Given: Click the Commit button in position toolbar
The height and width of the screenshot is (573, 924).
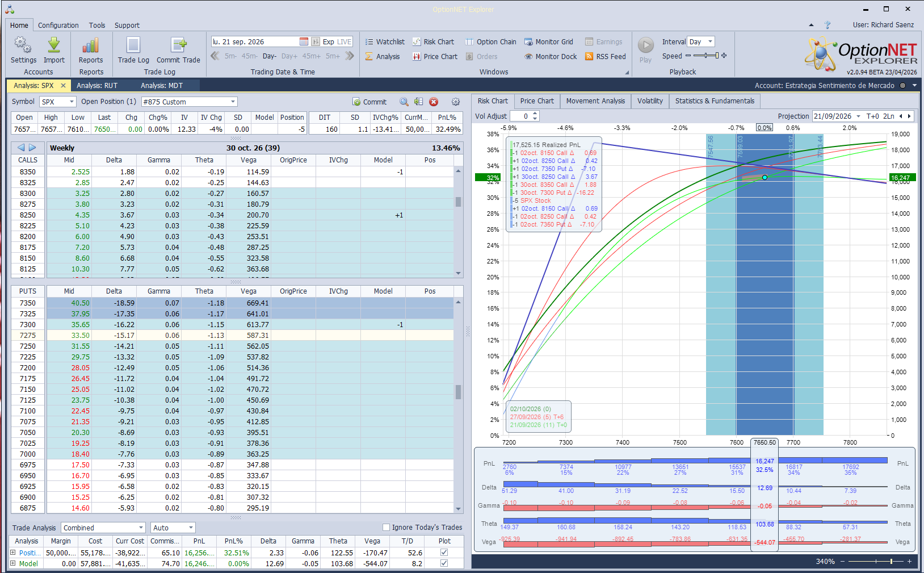Looking at the screenshot, I should pos(369,102).
